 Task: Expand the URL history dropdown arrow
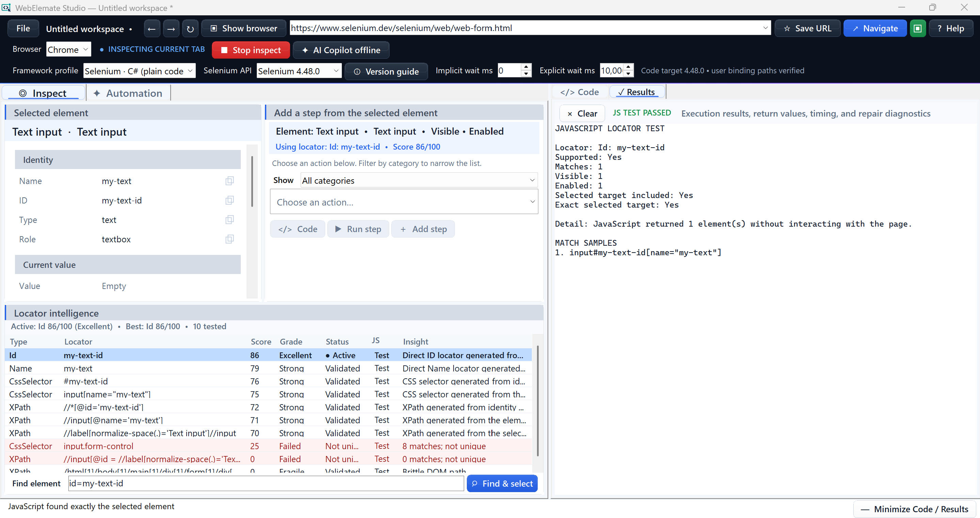tap(765, 28)
